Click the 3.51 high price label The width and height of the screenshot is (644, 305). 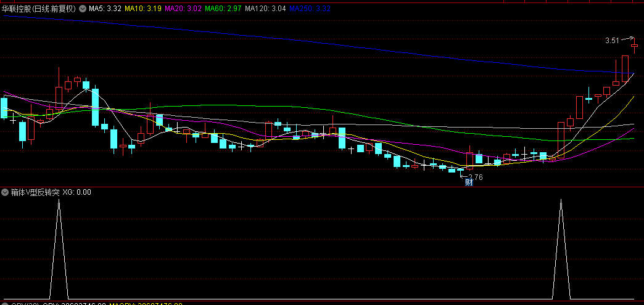[x=612, y=40]
